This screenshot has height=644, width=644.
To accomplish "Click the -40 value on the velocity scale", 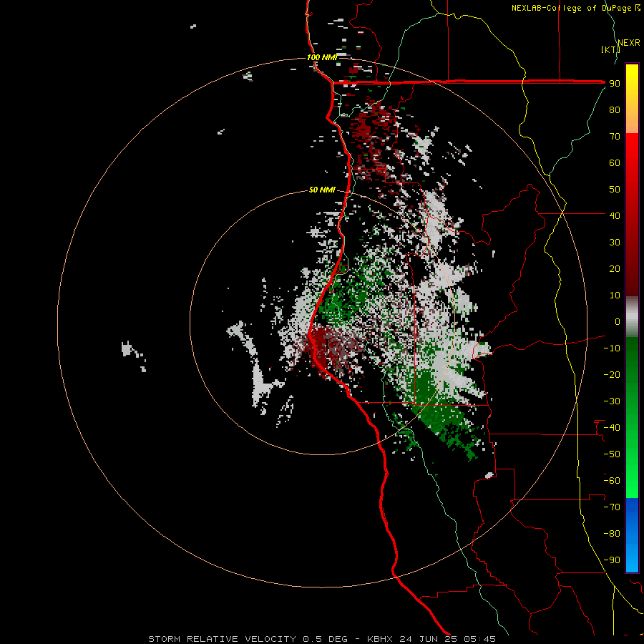I will [612, 428].
